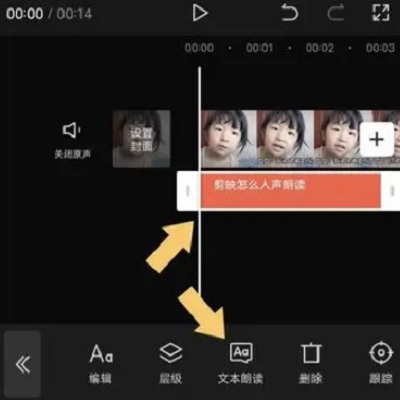Select the first video frame thumbnail
400x400 pixels.
click(x=229, y=139)
